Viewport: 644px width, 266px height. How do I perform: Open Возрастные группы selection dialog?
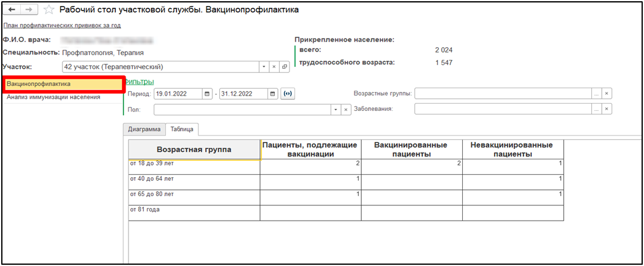coord(596,94)
